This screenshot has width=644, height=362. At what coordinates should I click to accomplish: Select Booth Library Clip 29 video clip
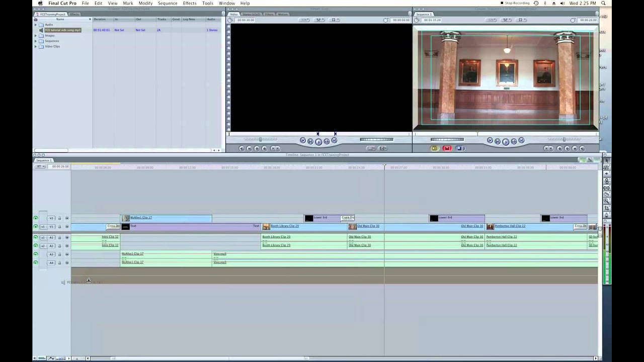(304, 227)
